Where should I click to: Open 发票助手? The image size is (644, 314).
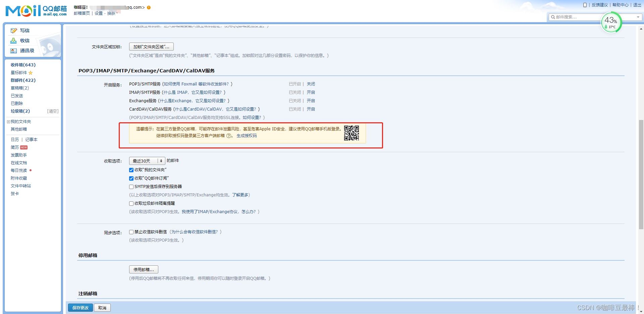[x=19, y=155]
